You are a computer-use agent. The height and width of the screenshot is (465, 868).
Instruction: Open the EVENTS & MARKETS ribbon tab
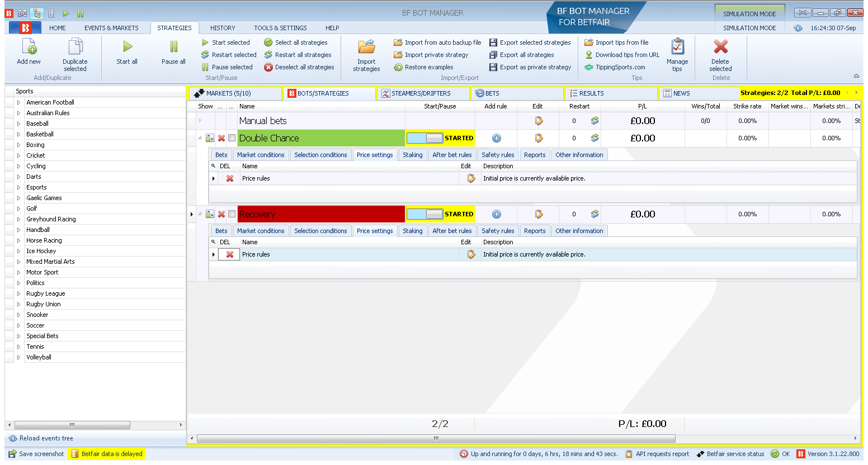(111, 28)
